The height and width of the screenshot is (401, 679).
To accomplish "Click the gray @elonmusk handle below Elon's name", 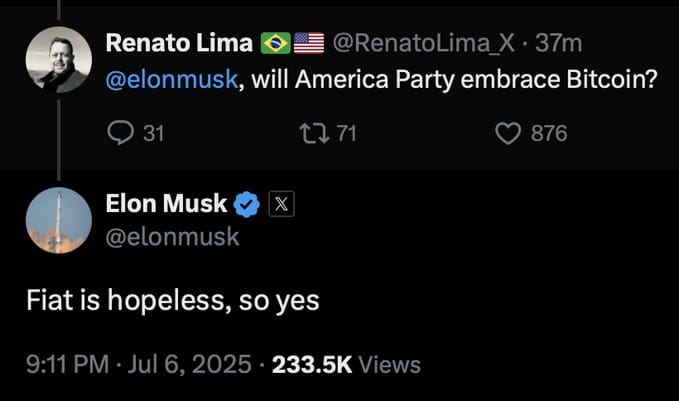I will coord(172,237).
